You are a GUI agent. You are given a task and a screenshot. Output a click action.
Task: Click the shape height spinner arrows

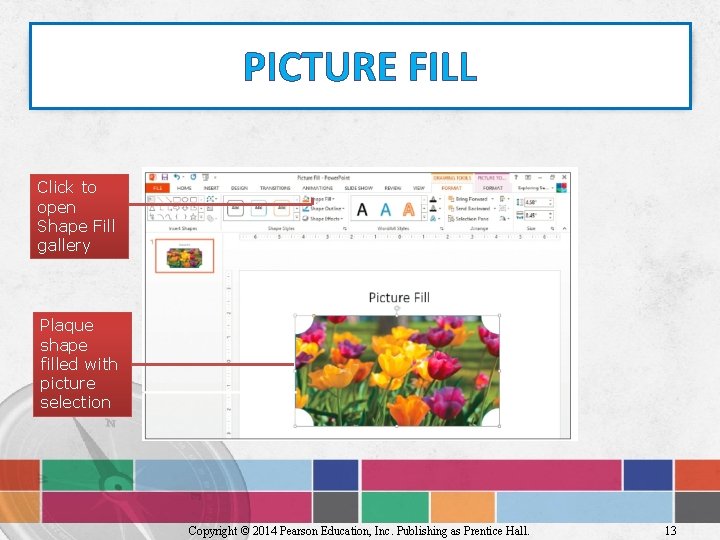(x=550, y=202)
